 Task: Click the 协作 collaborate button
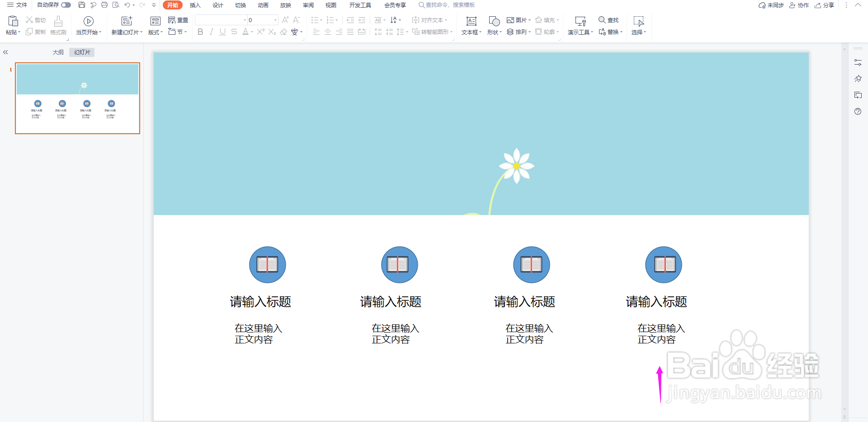click(799, 5)
